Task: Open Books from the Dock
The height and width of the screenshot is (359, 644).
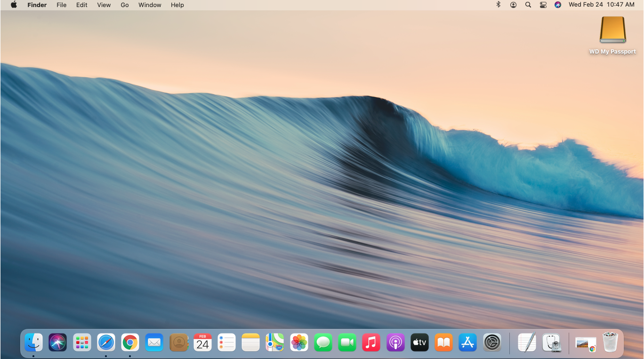Action: point(444,342)
